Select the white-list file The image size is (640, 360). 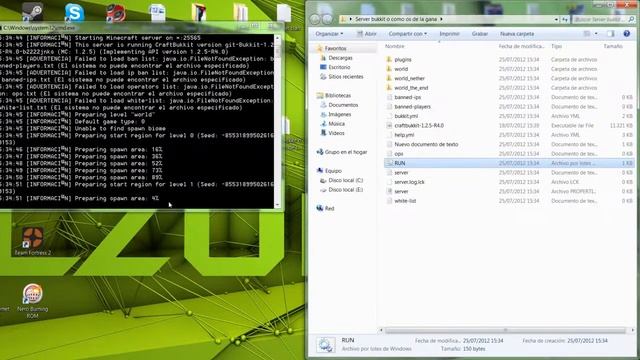pos(405,201)
